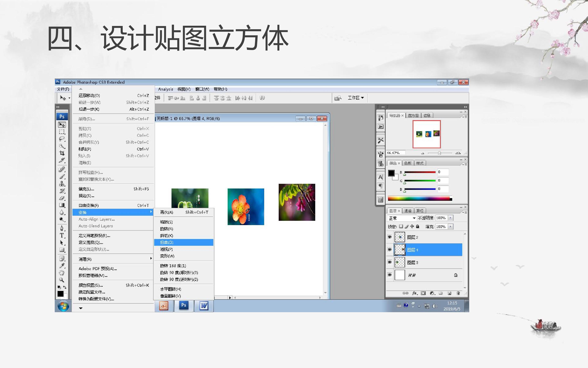
Task: Toggle lock image pixels brush icon
Action: tap(406, 226)
